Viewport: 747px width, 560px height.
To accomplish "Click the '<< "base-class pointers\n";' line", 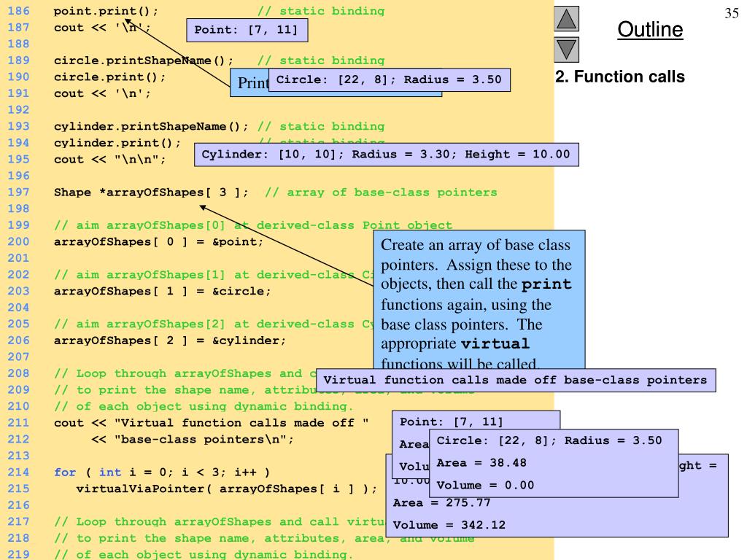I will 193,439.
